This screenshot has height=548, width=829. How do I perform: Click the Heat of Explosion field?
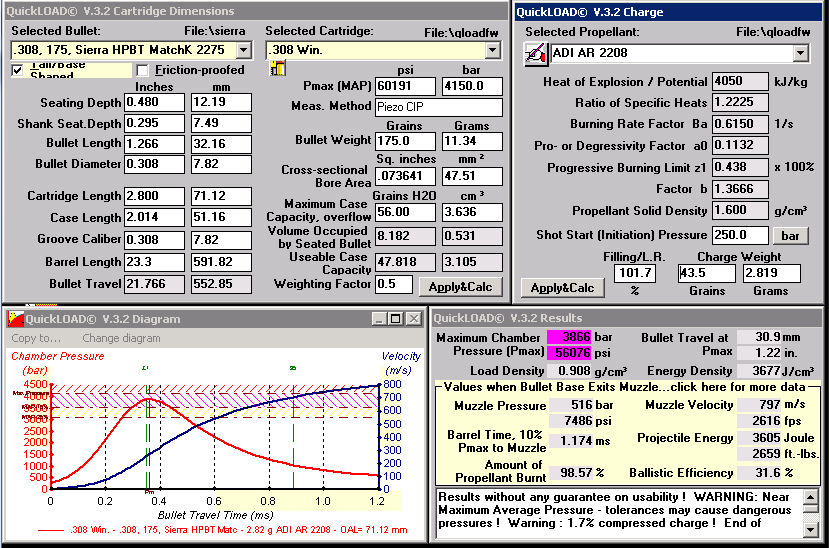pyautogui.click(x=740, y=81)
